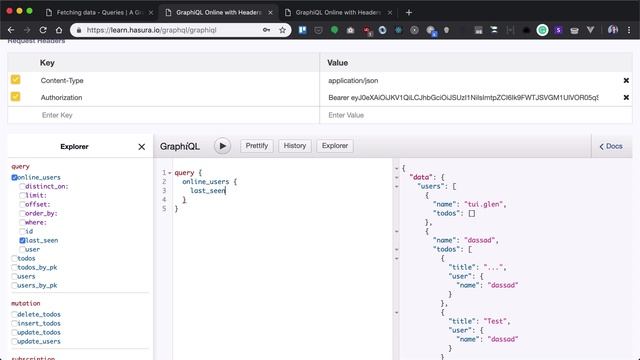The height and width of the screenshot is (360, 640).
Task: Collapse the root object in results
Action: [396, 169]
